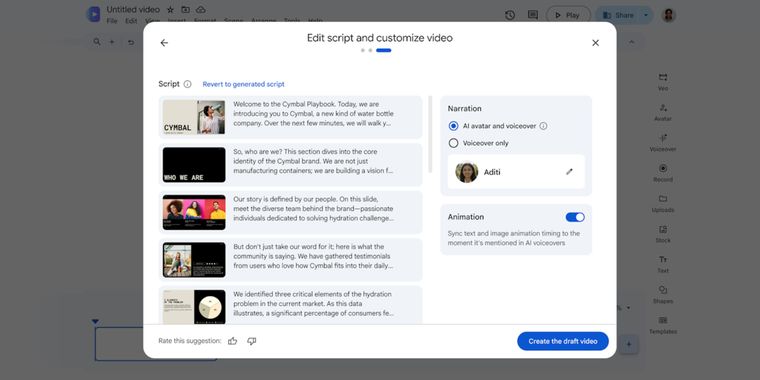Open the Avatar sidebar tool

coord(663,112)
